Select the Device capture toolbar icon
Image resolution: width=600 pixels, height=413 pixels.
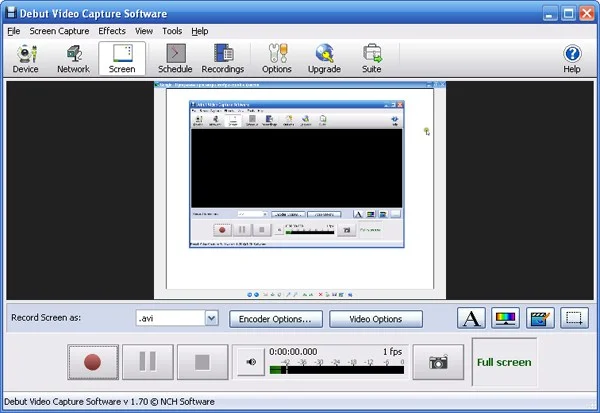pyautogui.click(x=26, y=59)
